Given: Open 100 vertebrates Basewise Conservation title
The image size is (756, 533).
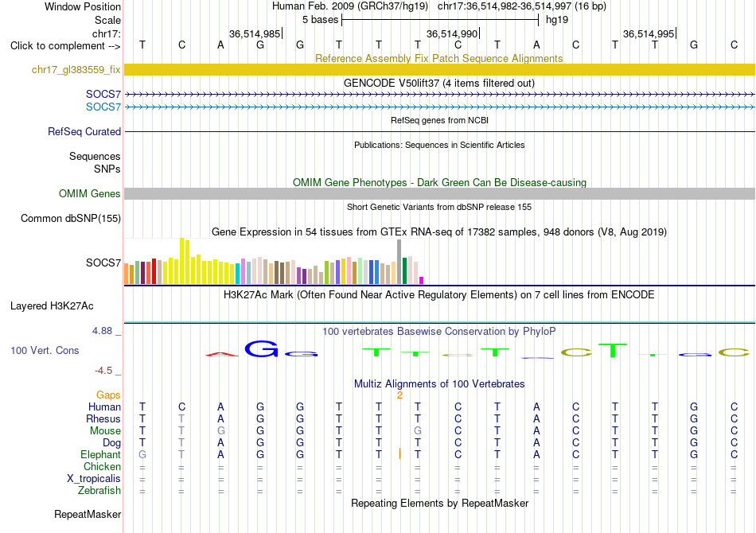Looking at the screenshot, I should coord(438,332).
